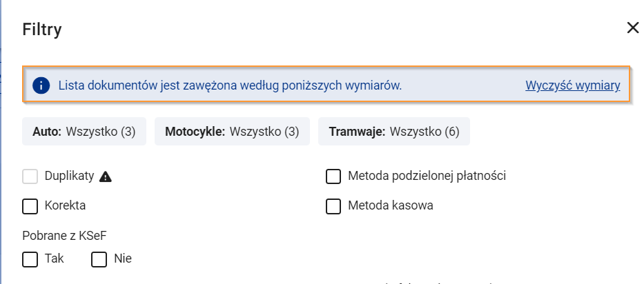Select the Tak checkbox under Pobrane z KSeF

coord(30,259)
